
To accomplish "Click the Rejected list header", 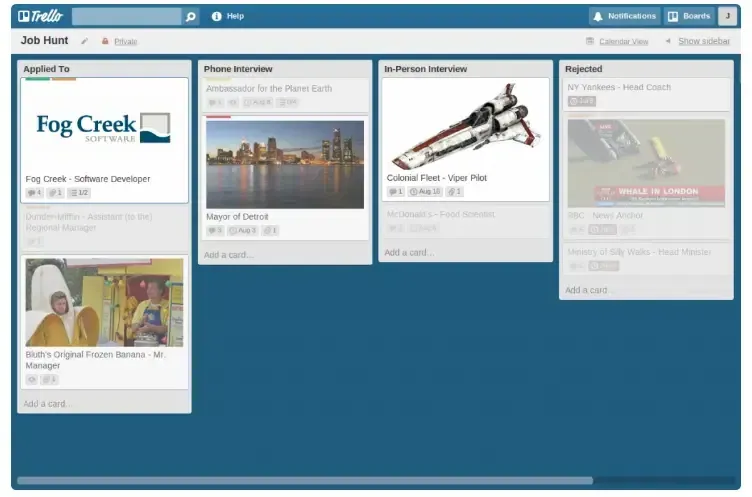I will click(x=583, y=69).
